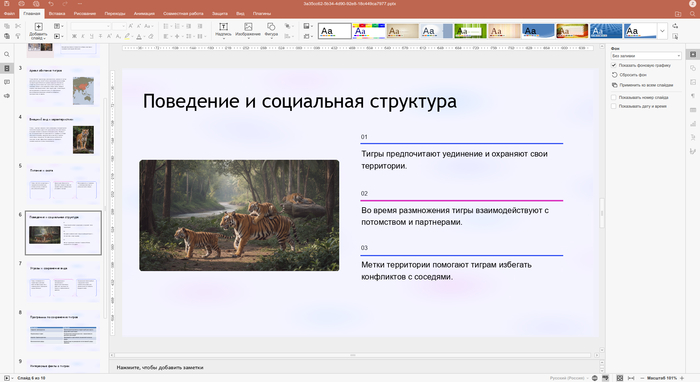Switch to the Вид tab
Screen dimensions: 700x382
click(x=240, y=13)
